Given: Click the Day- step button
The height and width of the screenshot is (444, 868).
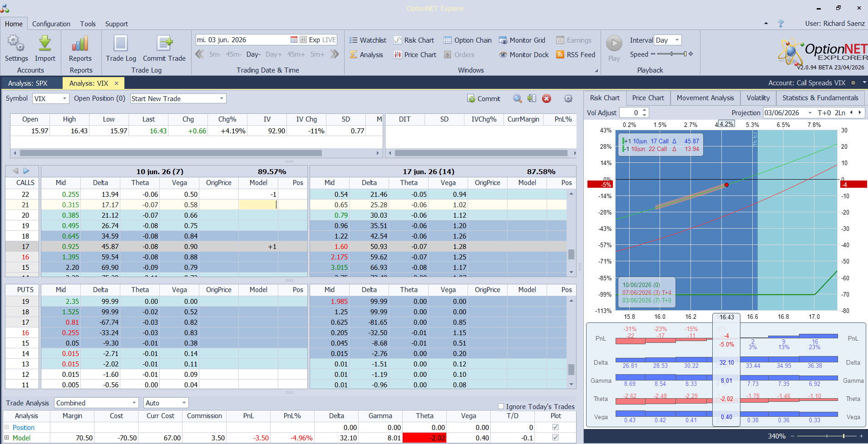Looking at the screenshot, I should pyautogui.click(x=253, y=54).
